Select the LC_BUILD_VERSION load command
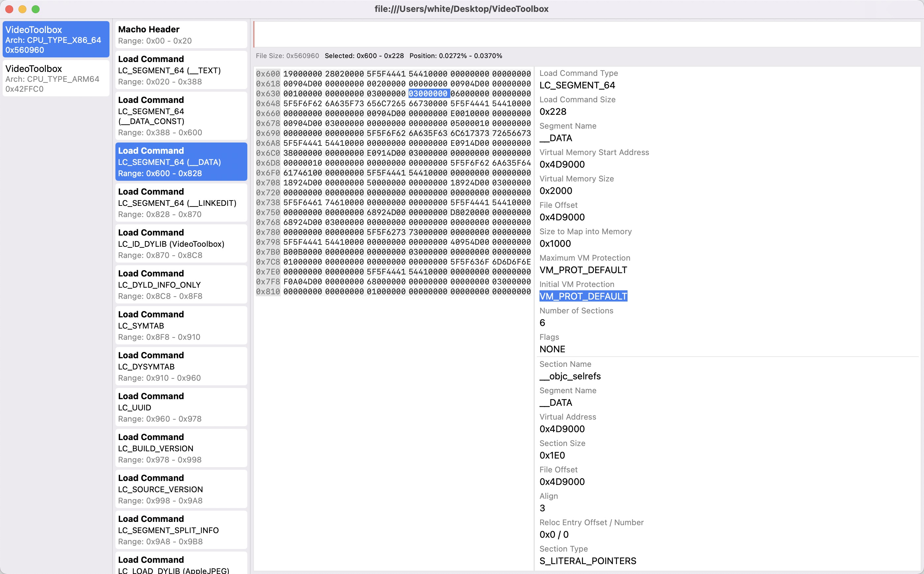924x574 pixels. point(181,448)
